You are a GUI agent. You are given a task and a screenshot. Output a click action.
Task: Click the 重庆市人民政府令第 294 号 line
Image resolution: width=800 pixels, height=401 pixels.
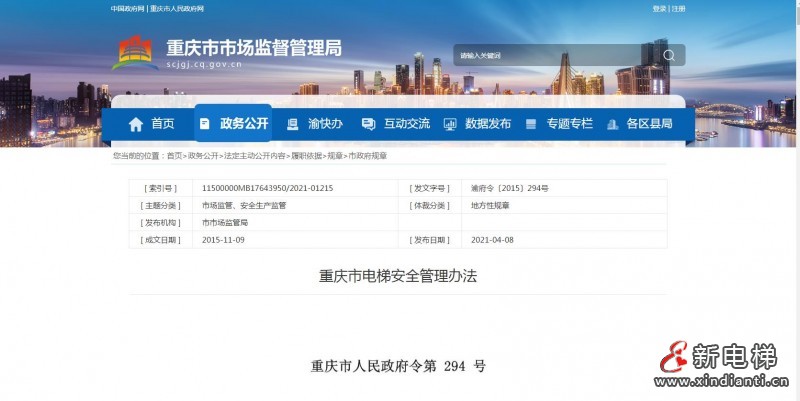(398, 366)
